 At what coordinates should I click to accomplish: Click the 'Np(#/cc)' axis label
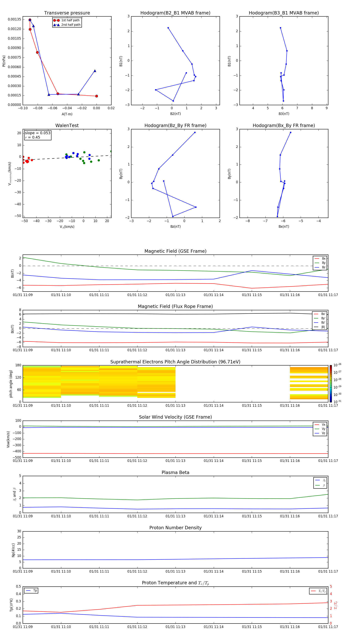click(13, 550)
